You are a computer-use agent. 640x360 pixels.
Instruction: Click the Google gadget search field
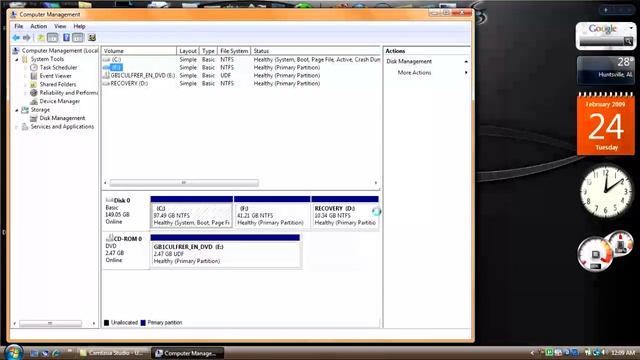[602, 41]
